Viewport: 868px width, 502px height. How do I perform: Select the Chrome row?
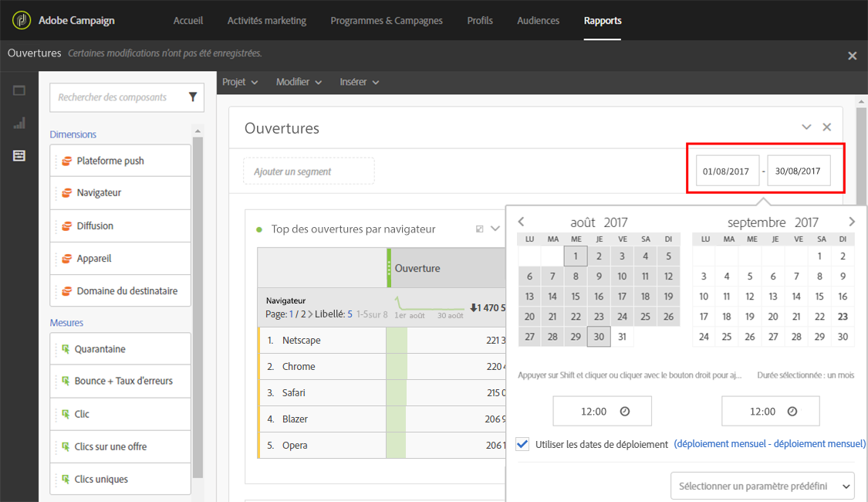point(382,366)
